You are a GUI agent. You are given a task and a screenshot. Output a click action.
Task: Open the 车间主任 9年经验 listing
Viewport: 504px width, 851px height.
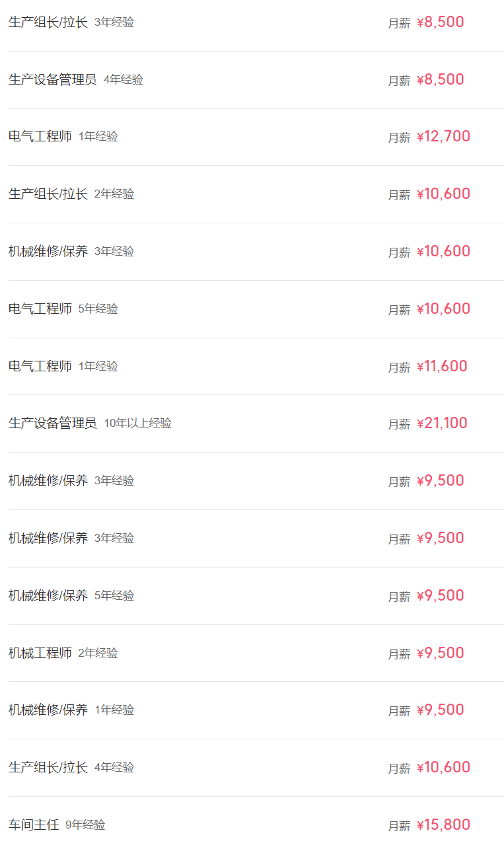coord(256,824)
